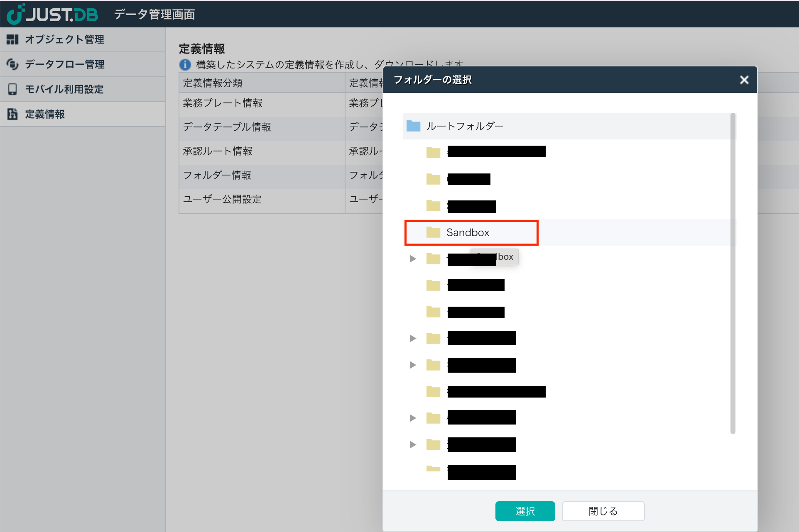799x532 pixels.
Task: Open Object Management sidebar icon
Action: pyautogui.click(x=12, y=39)
